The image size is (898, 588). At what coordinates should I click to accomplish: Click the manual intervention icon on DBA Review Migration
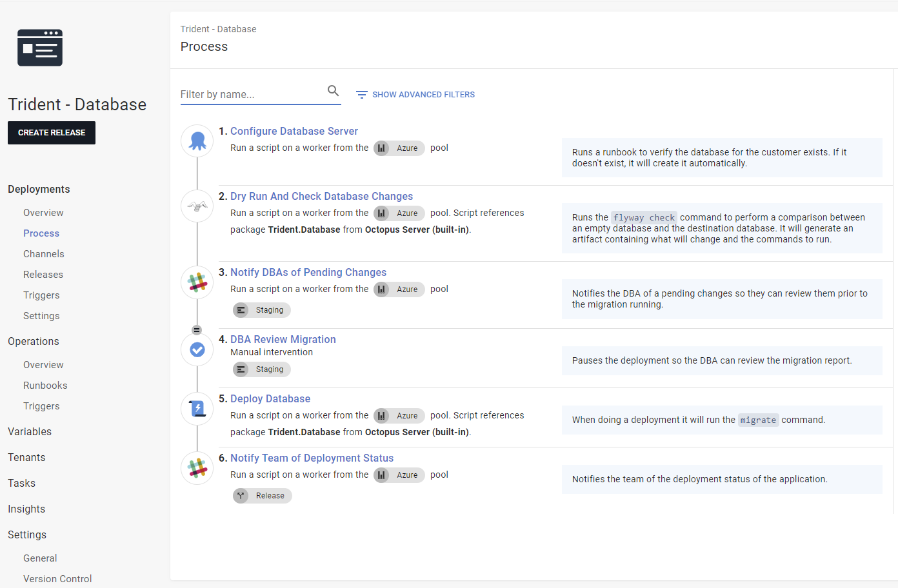pos(197,349)
